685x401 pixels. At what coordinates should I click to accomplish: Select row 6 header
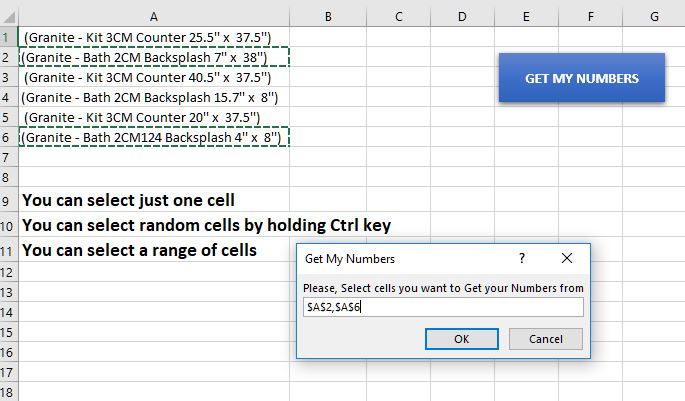[x=9, y=137]
